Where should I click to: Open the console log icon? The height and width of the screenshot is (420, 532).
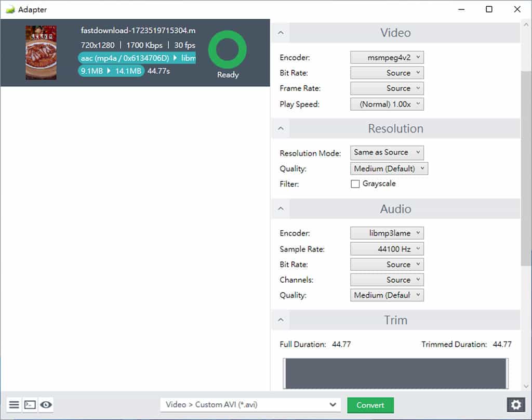point(30,404)
